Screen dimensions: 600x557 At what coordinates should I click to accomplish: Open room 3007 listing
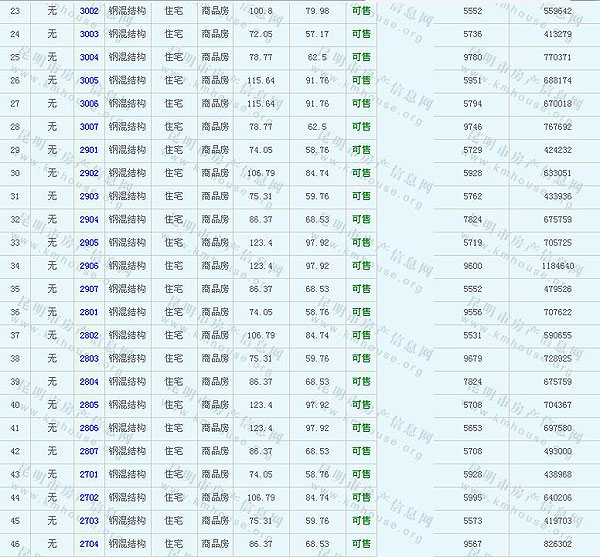(89, 127)
